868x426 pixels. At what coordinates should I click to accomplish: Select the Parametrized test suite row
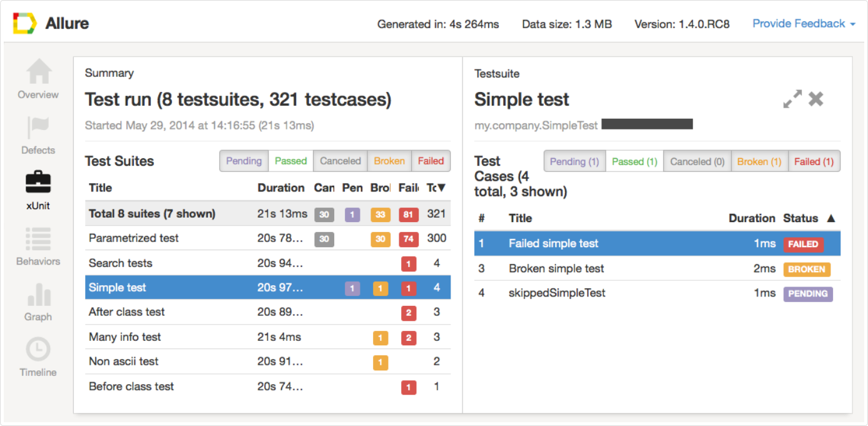tap(134, 238)
